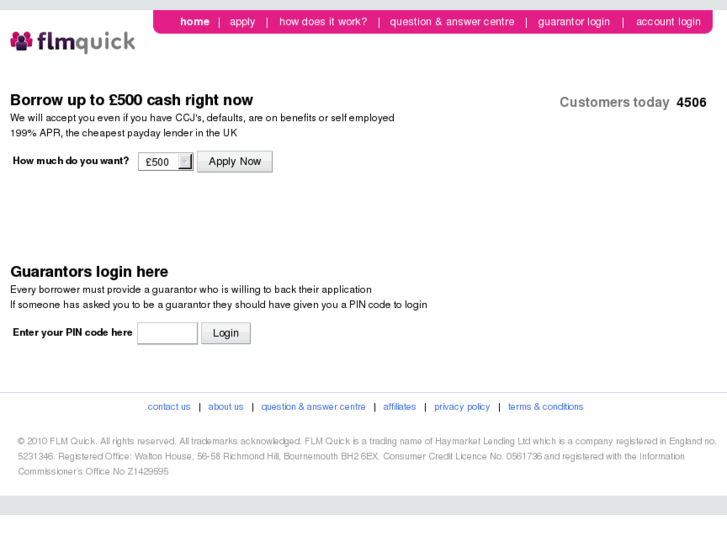Click the guarantor Login button

tap(226, 333)
